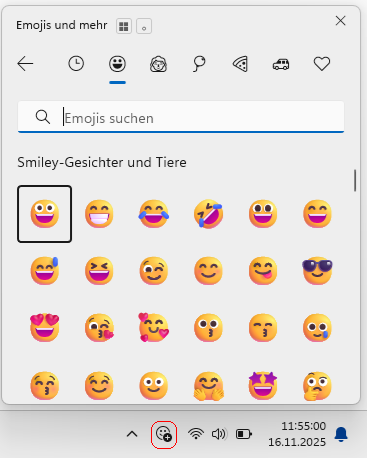Click the volume speaker icon
Screen dimensions: 367x458
click(x=219, y=434)
